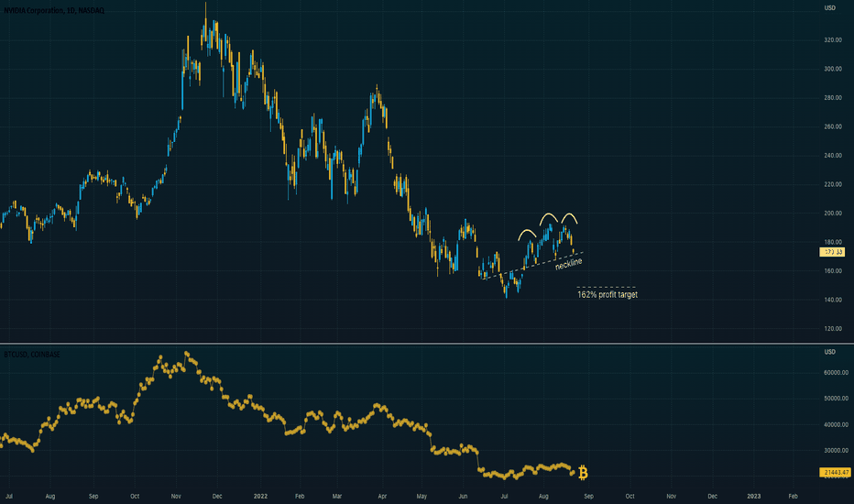
Task: Click the 21443.47 Bitcoin price tag
Action: coord(836,473)
